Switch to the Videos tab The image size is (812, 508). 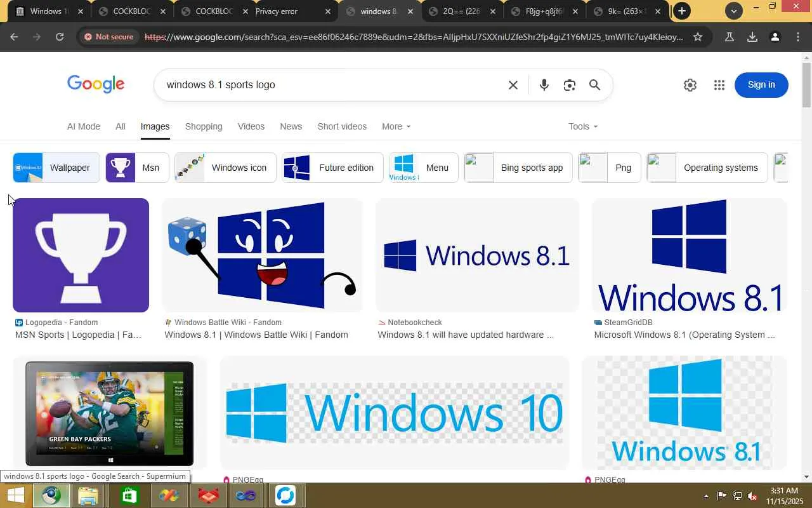pos(251,126)
